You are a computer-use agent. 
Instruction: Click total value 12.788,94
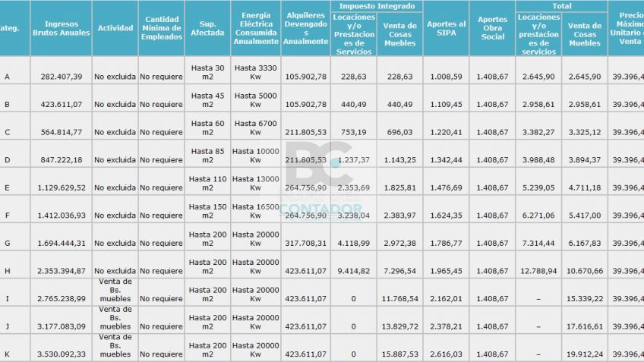(x=538, y=271)
